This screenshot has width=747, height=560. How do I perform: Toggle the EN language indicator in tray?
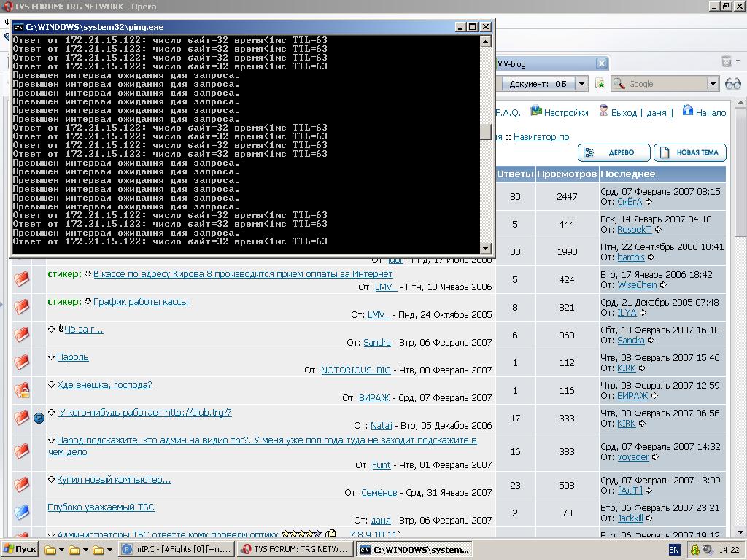(x=674, y=550)
